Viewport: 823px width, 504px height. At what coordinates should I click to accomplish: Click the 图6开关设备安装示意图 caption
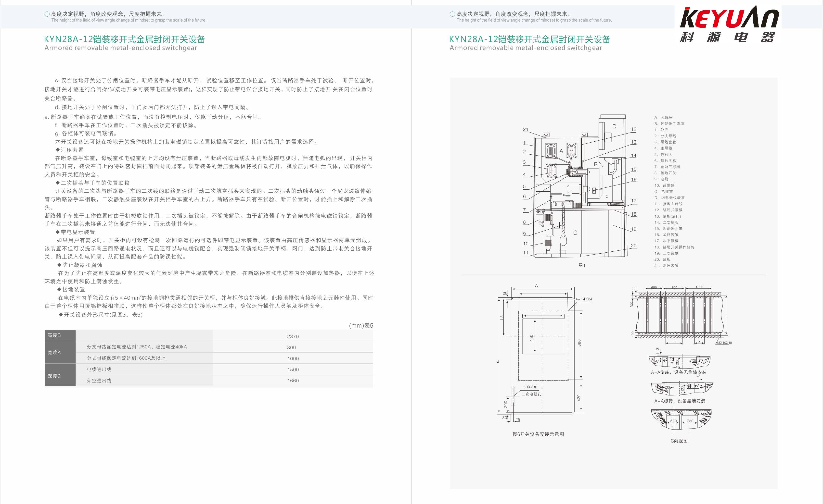538,434
